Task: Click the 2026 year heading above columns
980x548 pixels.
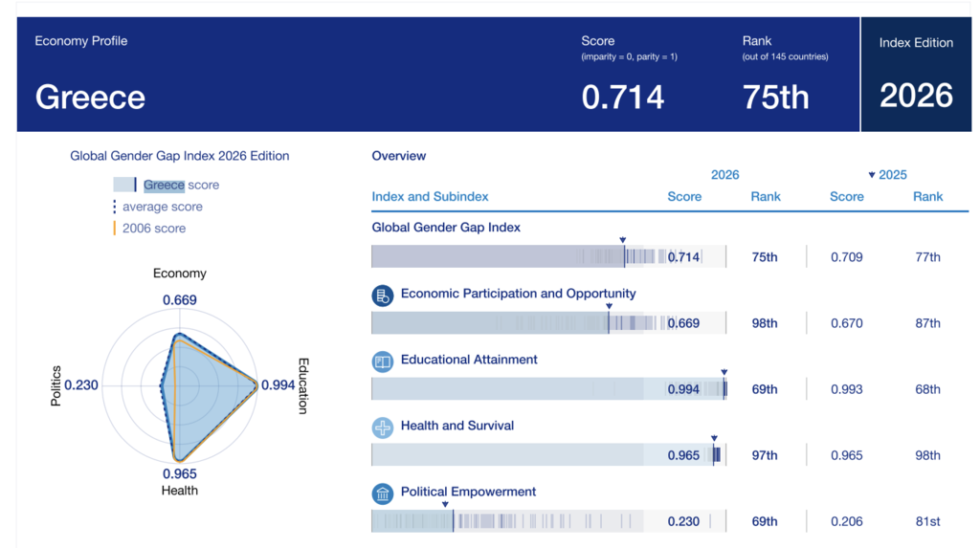Action: click(725, 175)
